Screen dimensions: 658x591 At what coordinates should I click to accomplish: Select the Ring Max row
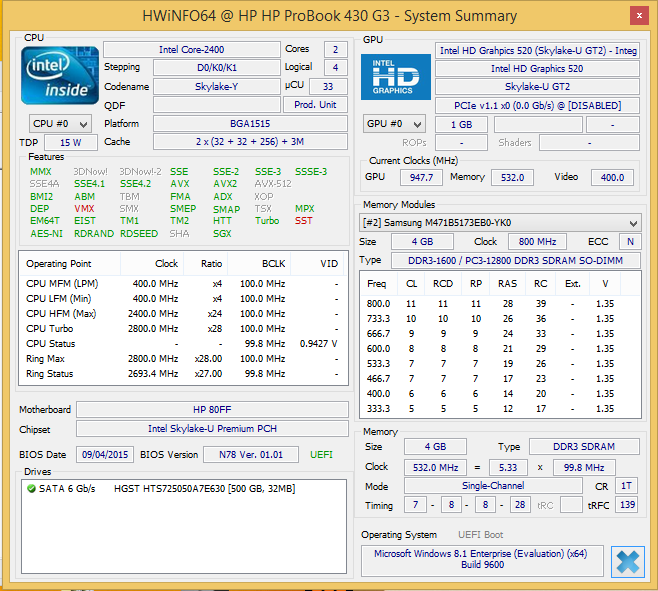tap(183, 359)
